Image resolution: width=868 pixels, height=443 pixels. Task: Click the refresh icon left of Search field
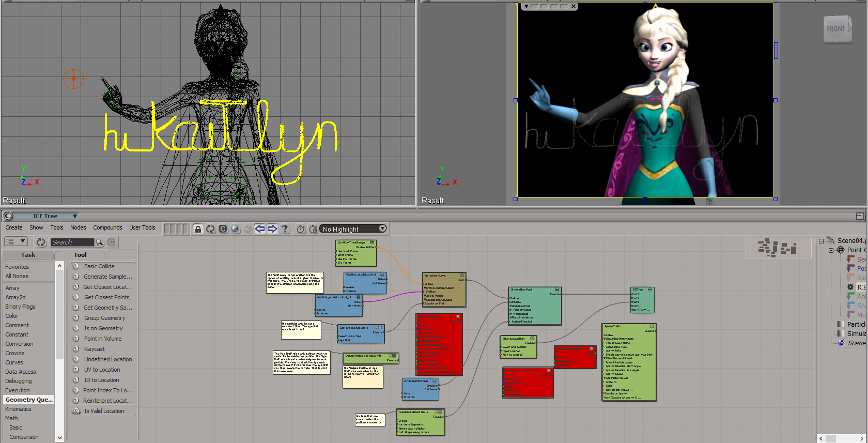click(41, 242)
